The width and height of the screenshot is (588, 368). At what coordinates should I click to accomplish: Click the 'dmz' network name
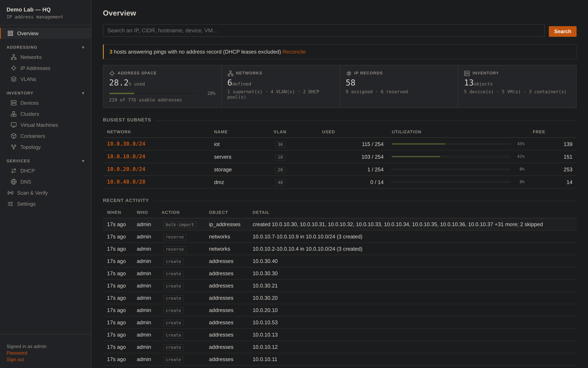coord(219,182)
